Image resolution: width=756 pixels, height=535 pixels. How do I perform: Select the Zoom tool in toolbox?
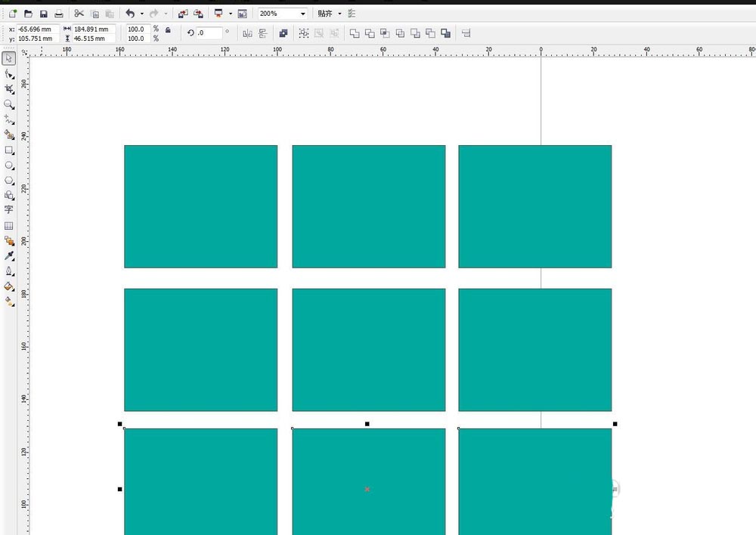click(x=8, y=104)
